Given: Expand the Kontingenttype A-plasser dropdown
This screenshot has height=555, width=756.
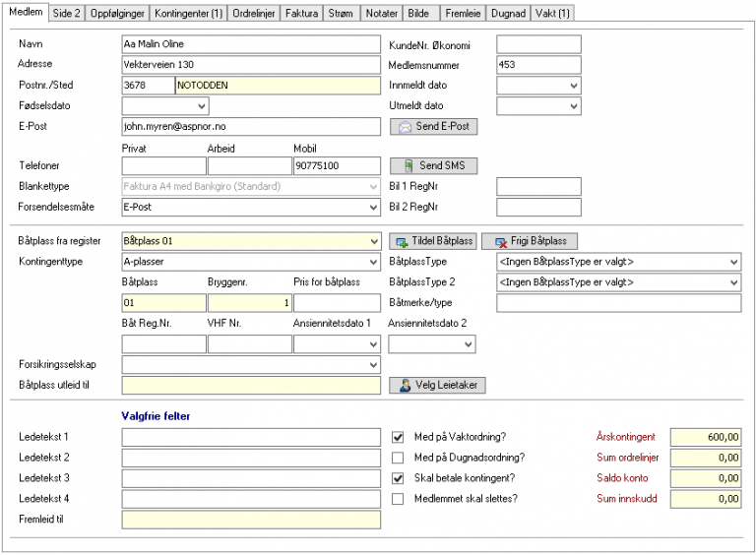Looking at the screenshot, I should pyautogui.click(x=371, y=263).
